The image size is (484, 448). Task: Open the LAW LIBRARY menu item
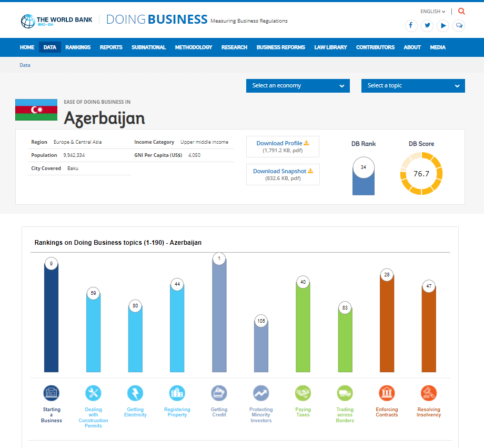tap(330, 47)
